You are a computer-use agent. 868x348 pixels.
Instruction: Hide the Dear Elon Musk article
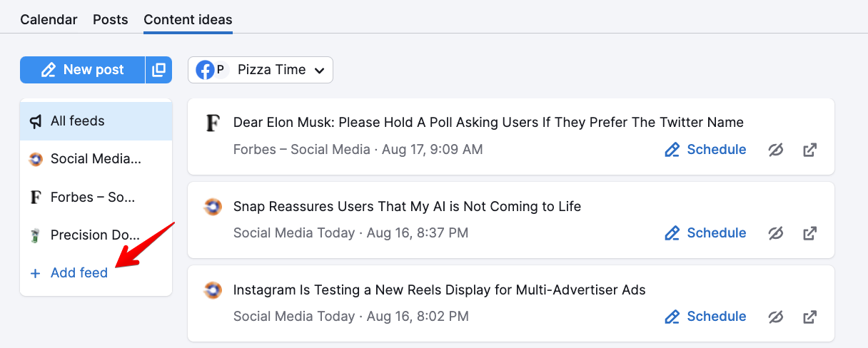[x=776, y=150]
